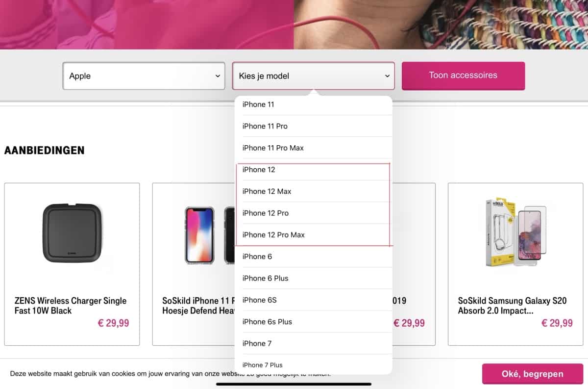Dismiss cookies with 'Oké, begrepen' button
This screenshot has height=389, width=588.
pyautogui.click(x=533, y=373)
